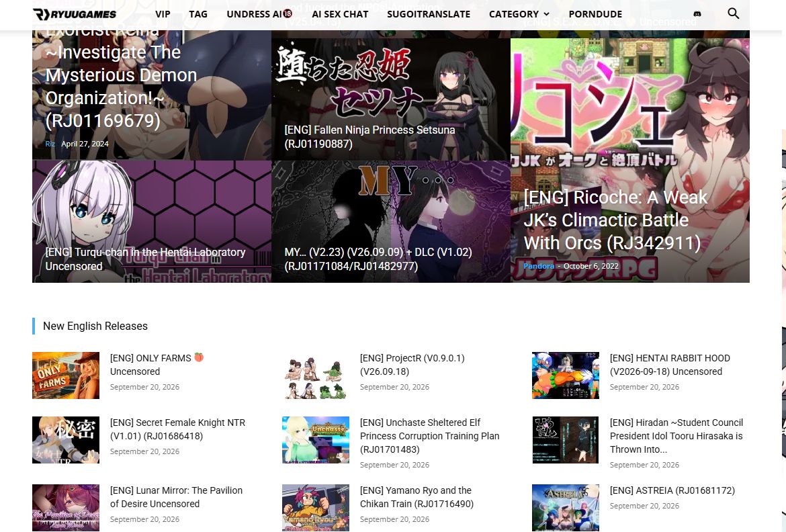Open the TAG menu item
Viewport: 786px width, 532px height.
coord(198,14)
